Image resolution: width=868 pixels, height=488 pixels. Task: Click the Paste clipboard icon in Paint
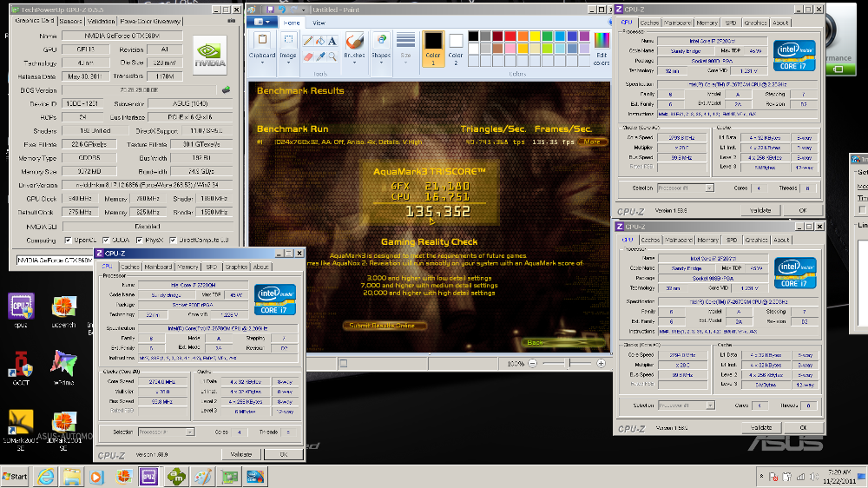(262, 41)
